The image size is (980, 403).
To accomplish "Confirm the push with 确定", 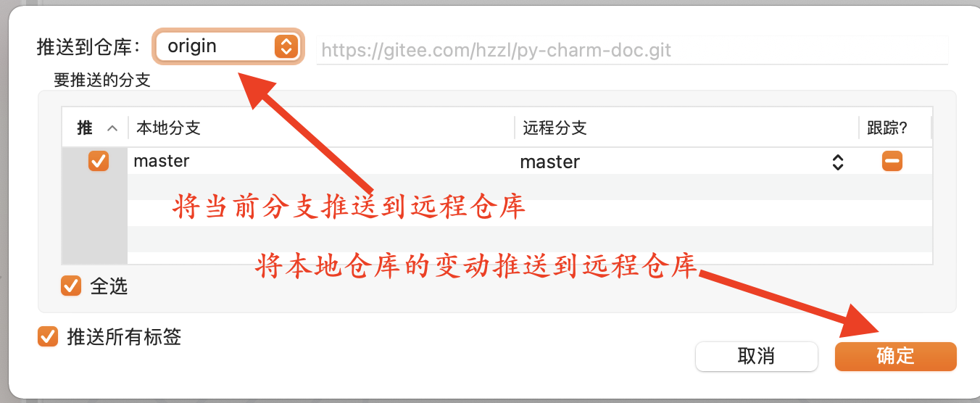I will (895, 356).
